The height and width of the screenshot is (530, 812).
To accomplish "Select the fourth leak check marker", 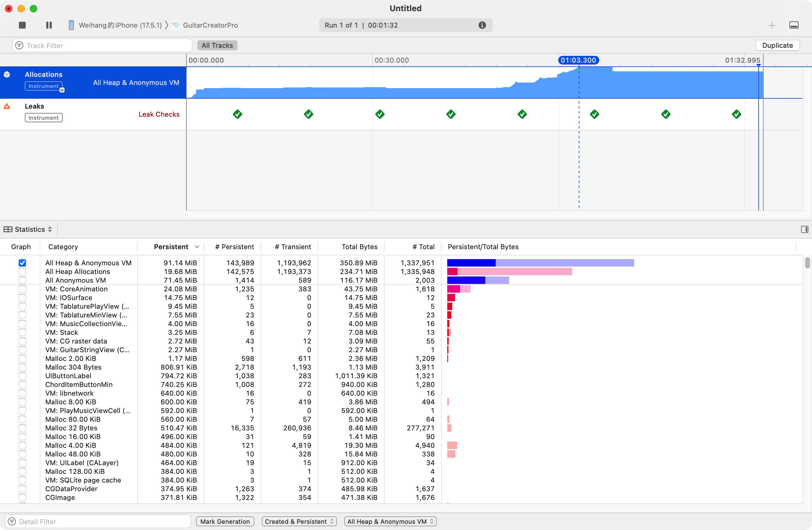I will click(451, 114).
